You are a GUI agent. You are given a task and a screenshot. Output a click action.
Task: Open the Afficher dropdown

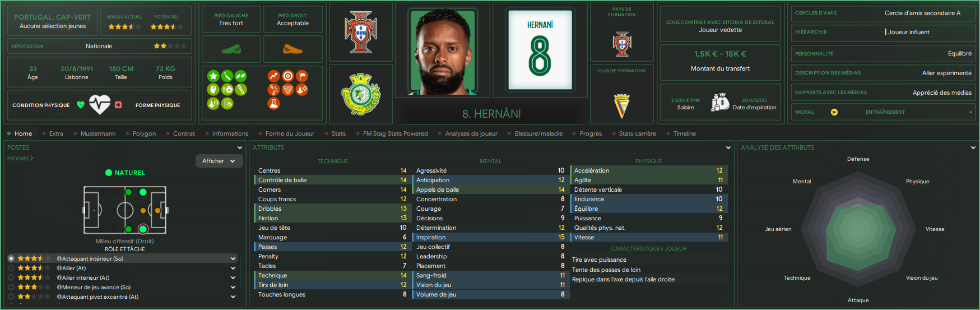pyautogui.click(x=219, y=161)
